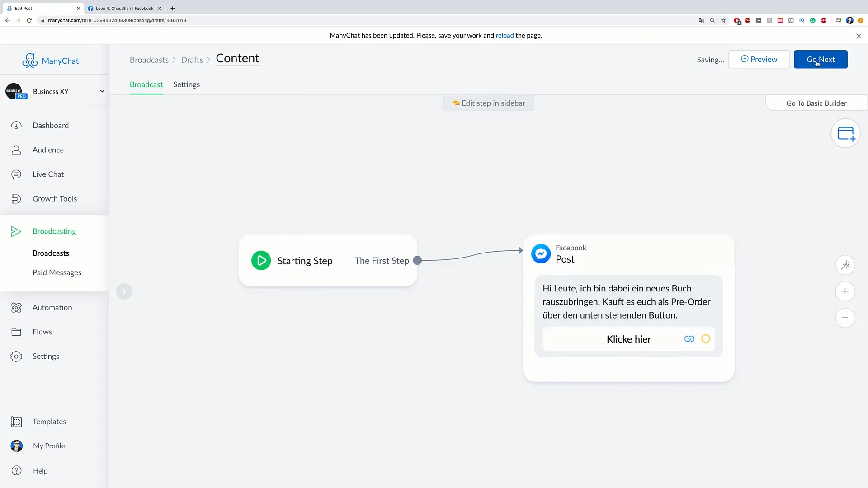Bookmark this page with star icon

723,20
